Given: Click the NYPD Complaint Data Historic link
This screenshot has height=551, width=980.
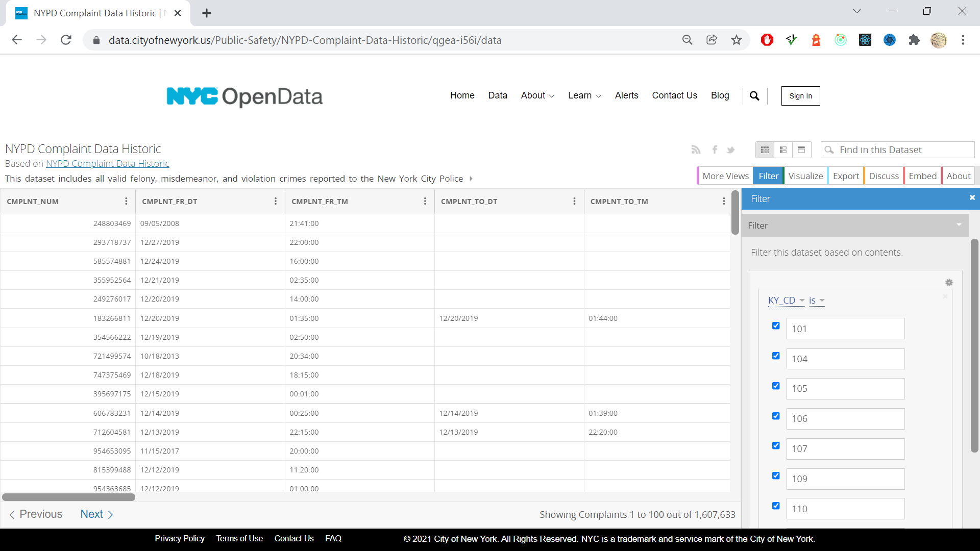Looking at the screenshot, I should click(108, 163).
